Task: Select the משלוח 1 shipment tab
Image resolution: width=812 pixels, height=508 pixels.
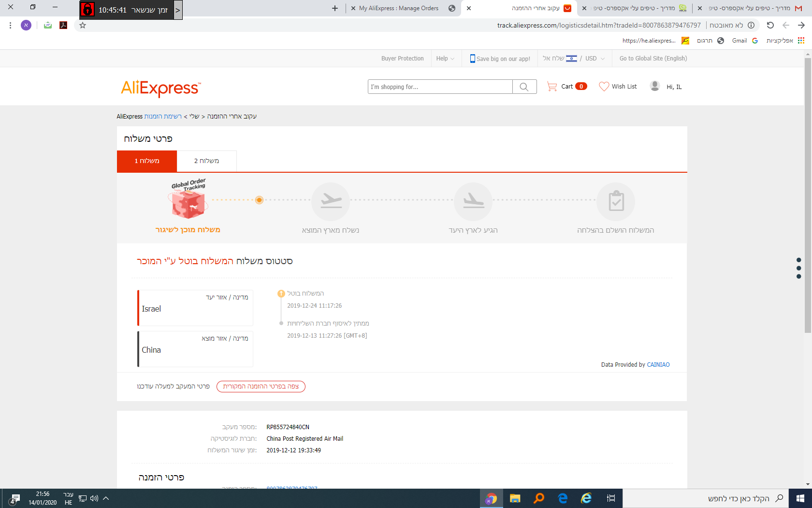Action: tap(147, 161)
